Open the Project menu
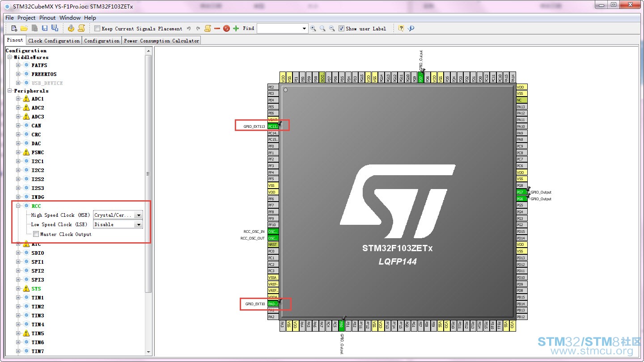 click(x=26, y=18)
